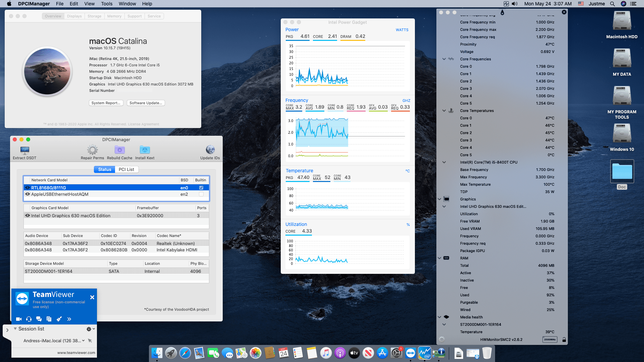644x362 pixels.
Task: Switch to the PCI List tab
Action: (126, 170)
